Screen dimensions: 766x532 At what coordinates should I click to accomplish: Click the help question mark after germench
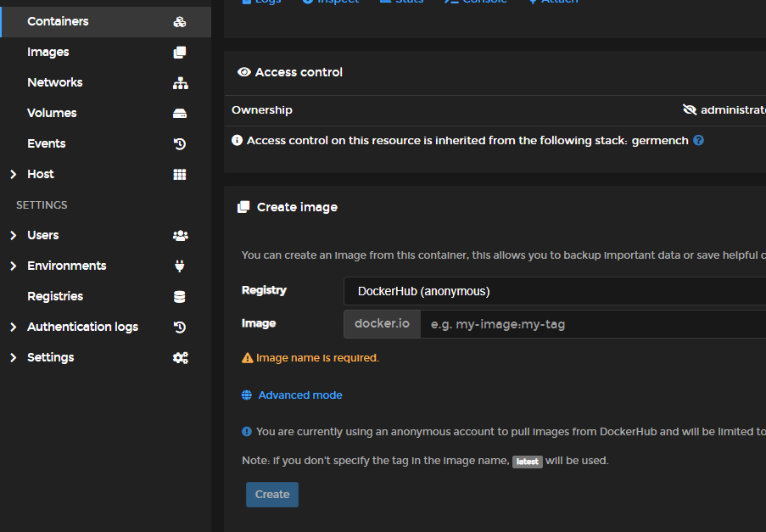click(699, 141)
